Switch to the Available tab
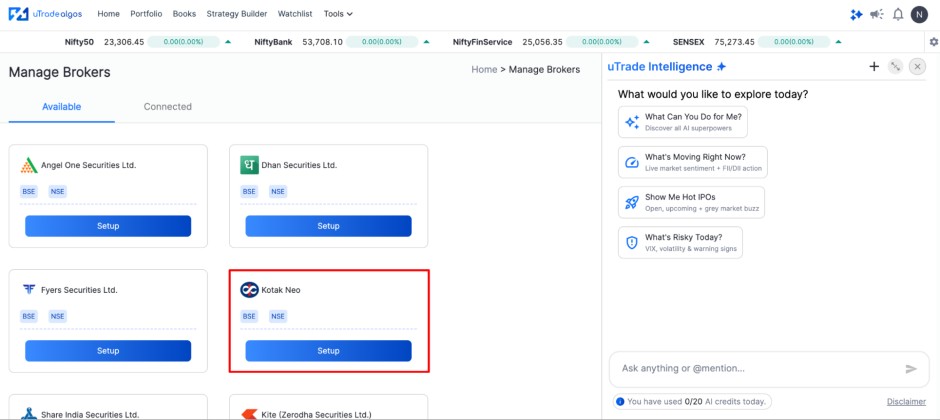 [62, 107]
